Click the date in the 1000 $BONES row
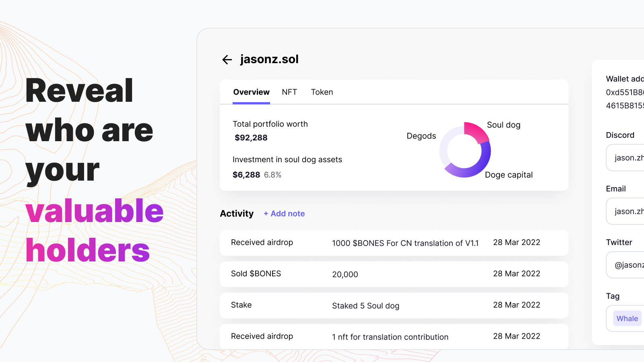The image size is (644, 362). [x=517, y=243]
